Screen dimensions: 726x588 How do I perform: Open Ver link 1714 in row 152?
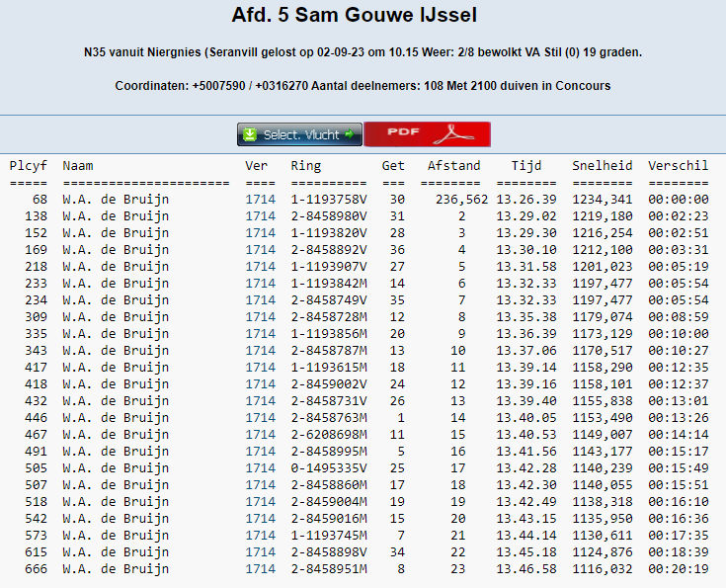260,232
